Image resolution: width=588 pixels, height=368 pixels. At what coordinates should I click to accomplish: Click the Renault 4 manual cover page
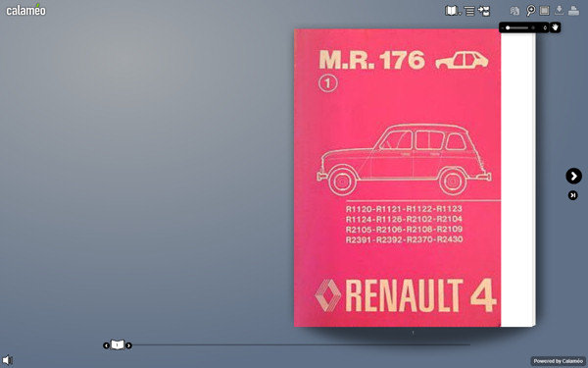[x=397, y=178]
